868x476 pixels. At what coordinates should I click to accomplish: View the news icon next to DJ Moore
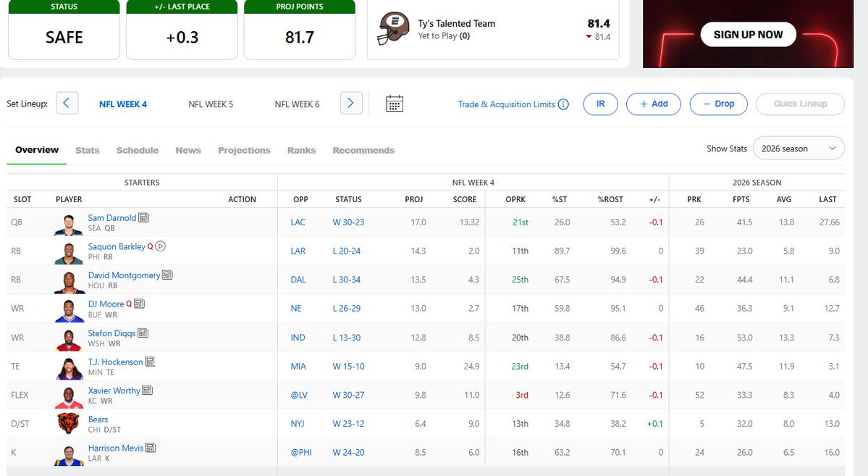[x=140, y=304]
